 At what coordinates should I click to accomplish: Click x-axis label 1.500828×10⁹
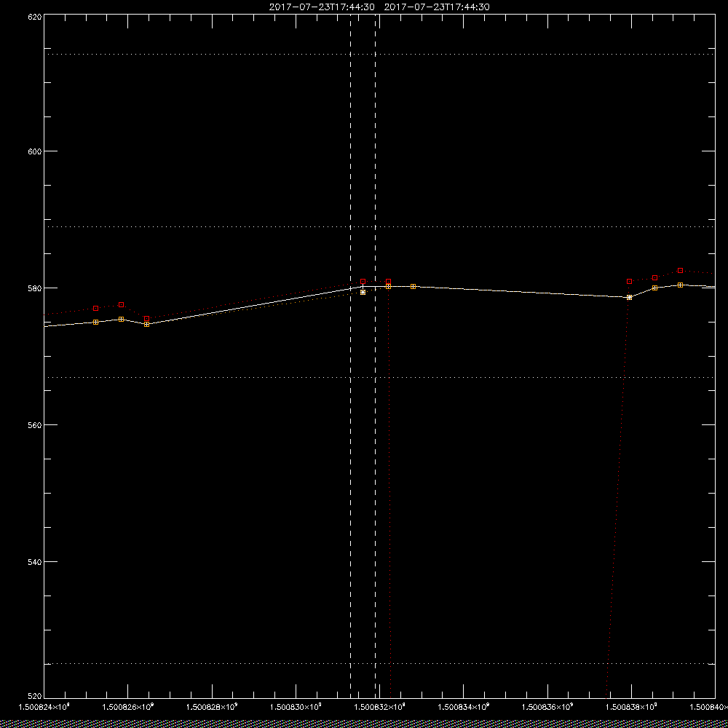click(212, 706)
